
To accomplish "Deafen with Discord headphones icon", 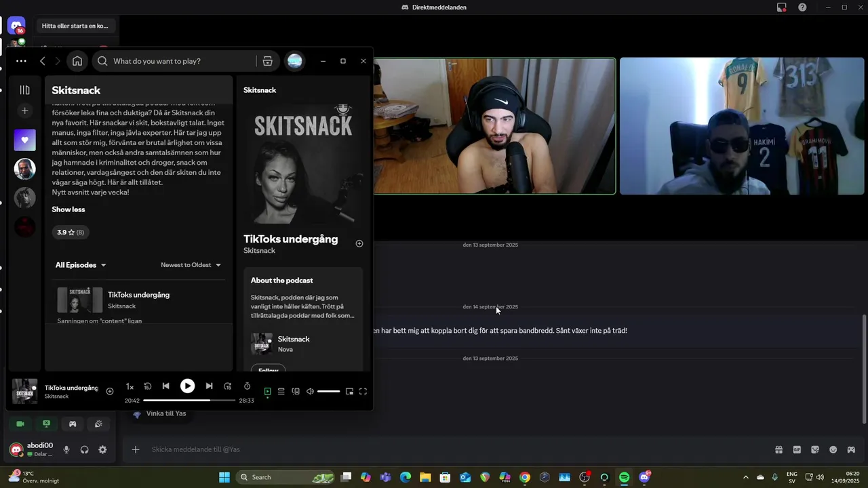I will coord(85,449).
